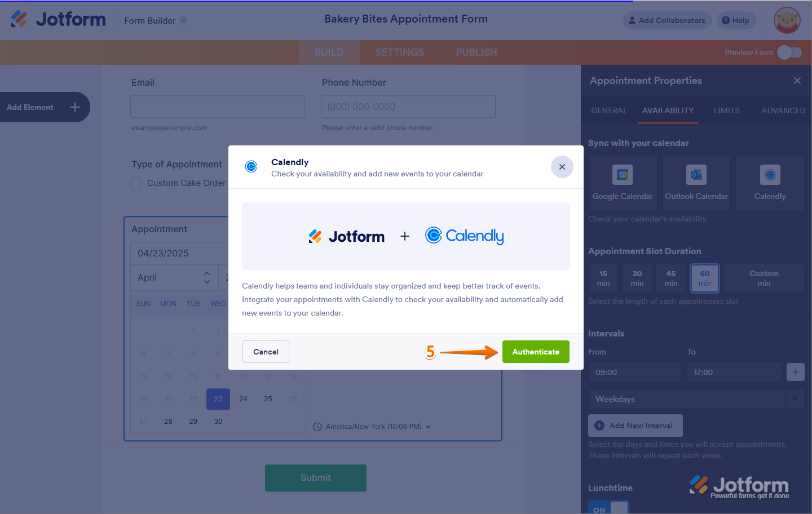Select April 23 on the calendar
Viewport: 812px width, 514px height.
click(218, 399)
